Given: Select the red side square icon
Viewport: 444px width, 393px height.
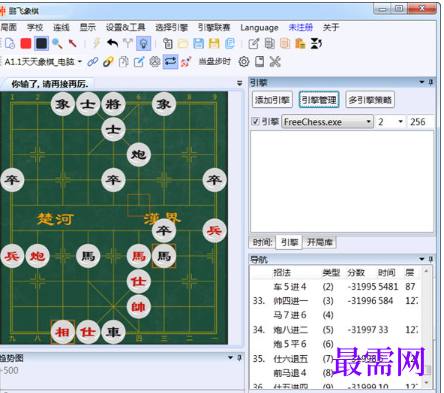Looking at the screenshot, I should pyautogui.click(x=26, y=43).
